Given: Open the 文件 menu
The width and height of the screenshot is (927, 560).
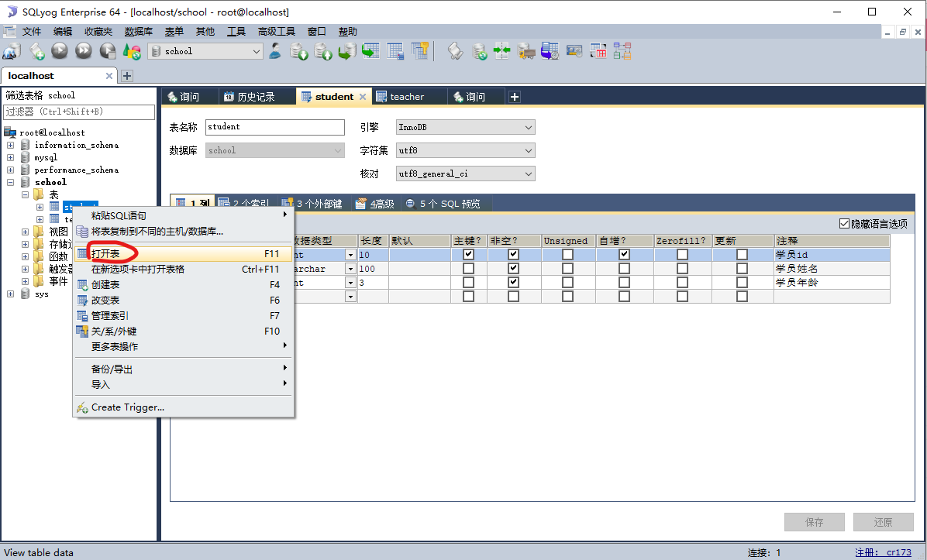Looking at the screenshot, I should (x=31, y=31).
